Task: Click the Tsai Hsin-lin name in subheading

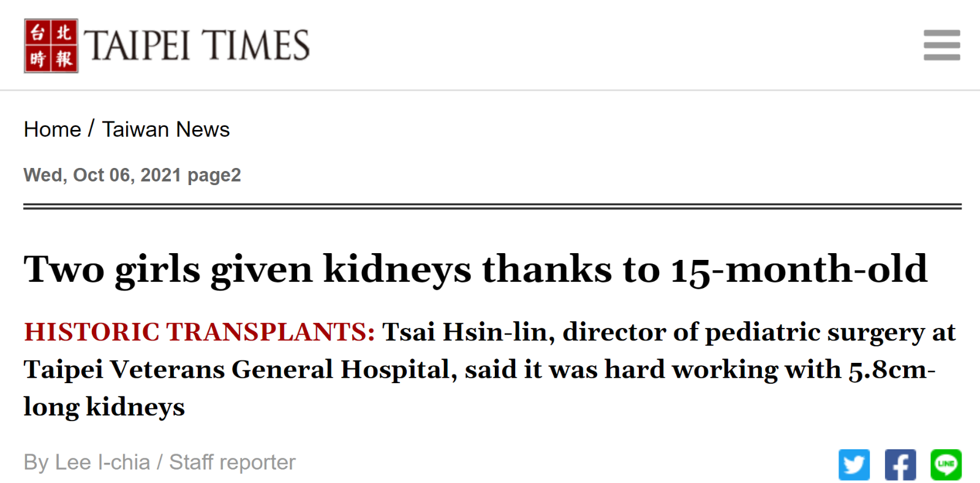Action: coord(469,332)
